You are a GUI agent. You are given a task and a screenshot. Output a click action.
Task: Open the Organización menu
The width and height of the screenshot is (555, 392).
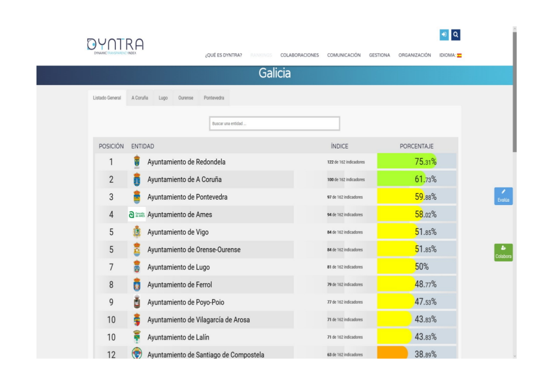click(x=414, y=55)
